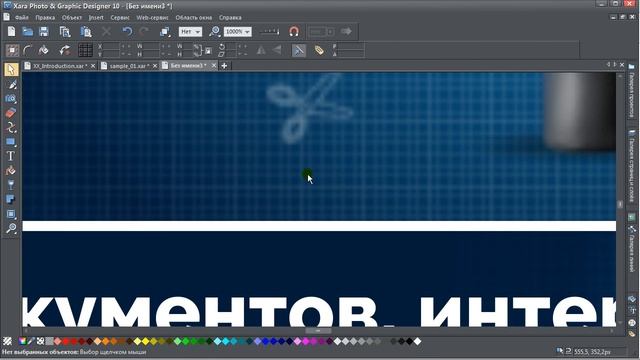640x360 pixels.
Task: Click the vertical scrollbar thumb
Action: [x=620, y=204]
